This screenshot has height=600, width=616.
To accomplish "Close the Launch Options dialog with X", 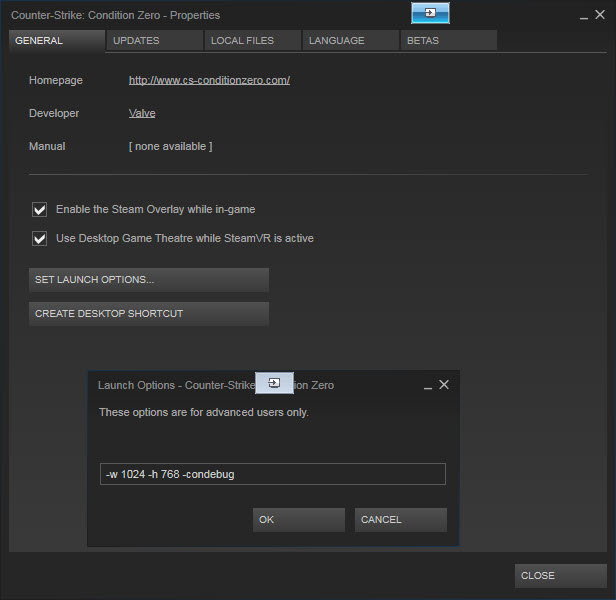I will (444, 384).
